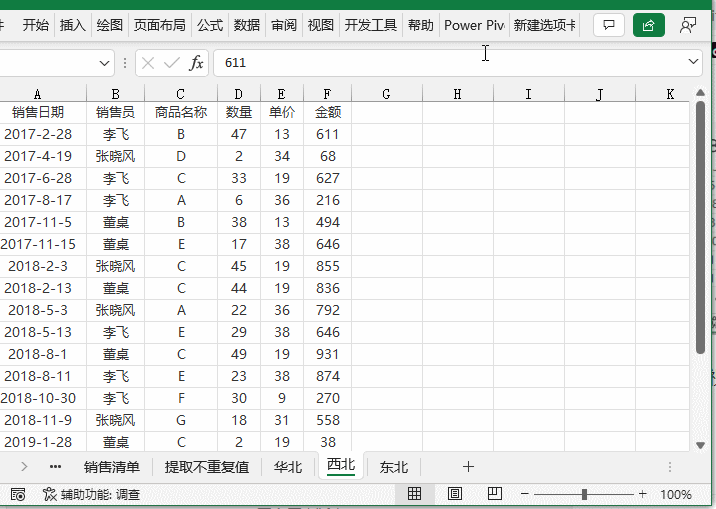Open the 开发工具 ribbon tab

pos(370,25)
